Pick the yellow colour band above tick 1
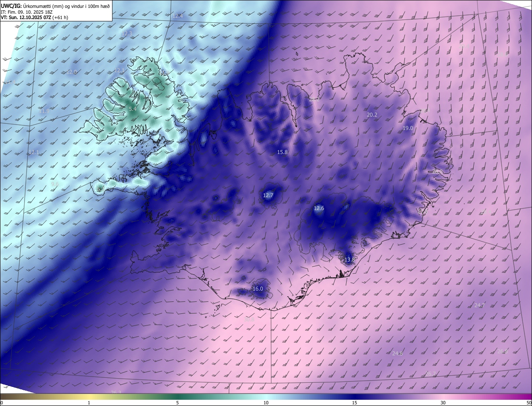Screen dimensions: 532x406 point(89,397)
